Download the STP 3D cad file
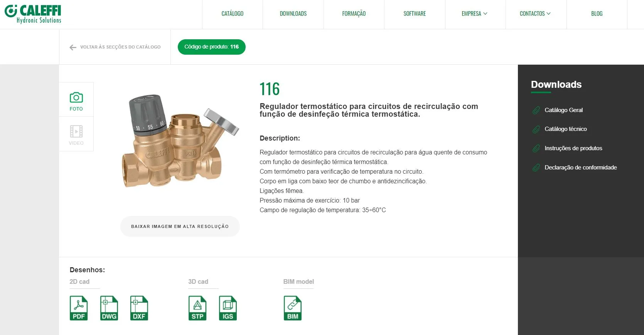Screen dimensions: 644x335 [197, 308]
